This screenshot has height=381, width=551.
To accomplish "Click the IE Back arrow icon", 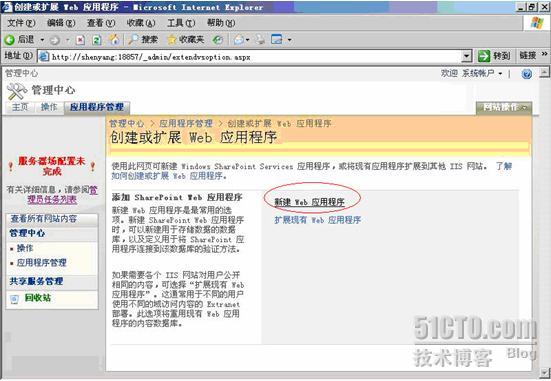I will pyautogui.click(x=9, y=40).
